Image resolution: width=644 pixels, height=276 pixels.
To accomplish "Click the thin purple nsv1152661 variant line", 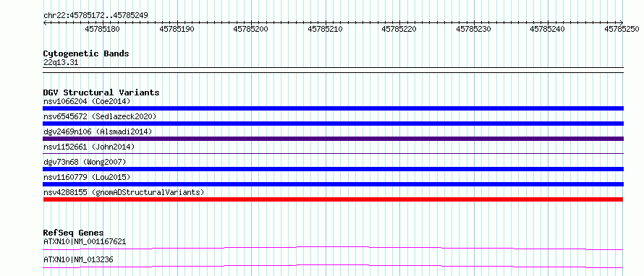I will 333,154.
